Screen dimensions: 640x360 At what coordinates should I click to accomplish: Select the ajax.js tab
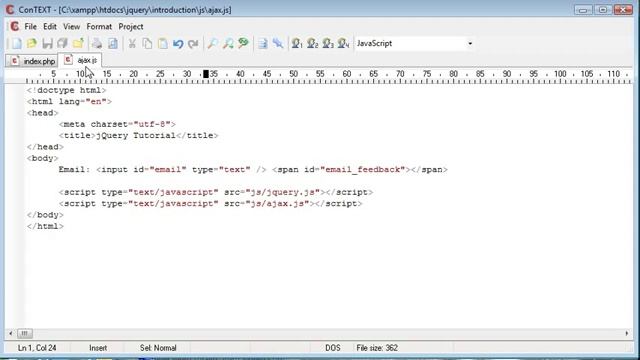click(x=80, y=60)
